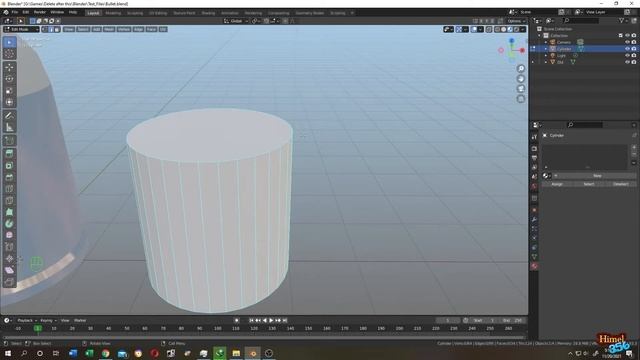The width and height of the screenshot is (640, 360).
Task: Choose the Extrude Region tool
Action: 9,153
